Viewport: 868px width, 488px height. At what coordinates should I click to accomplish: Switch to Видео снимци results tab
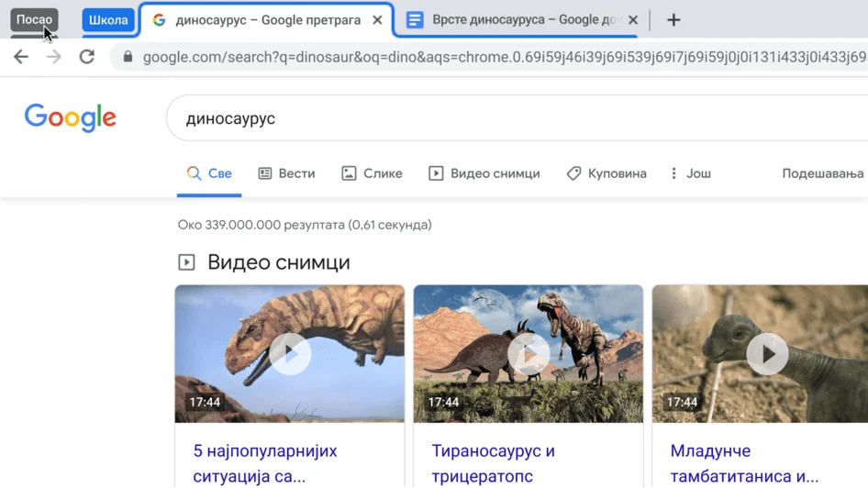[484, 173]
